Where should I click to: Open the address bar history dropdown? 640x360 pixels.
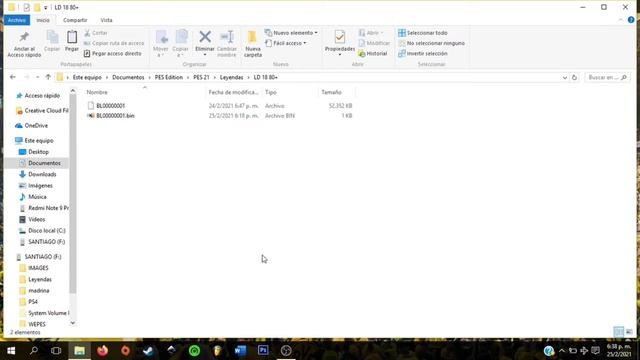pos(564,78)
